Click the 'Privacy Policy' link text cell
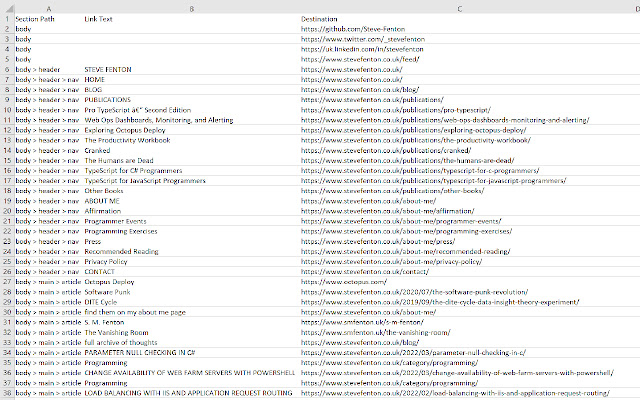 click(x=106, y=262)
